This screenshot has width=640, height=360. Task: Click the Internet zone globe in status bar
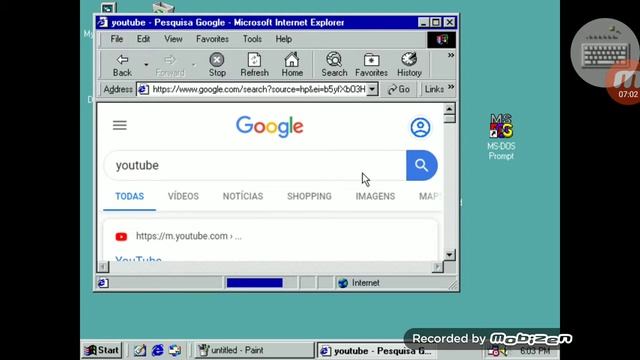[343, 283]
